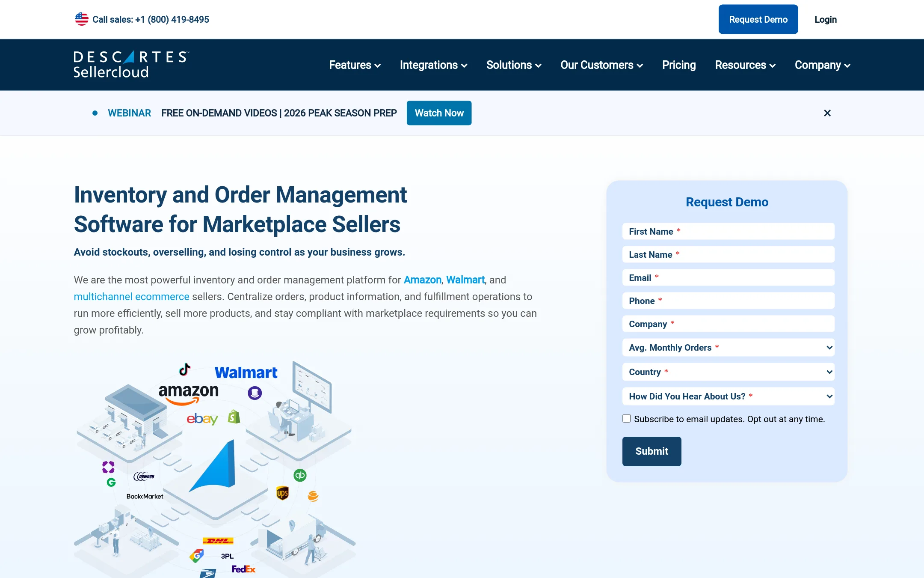The height and width of the screenshot is (578, 924).
Task: Open the Amazon link in paragraph
Action: click(422, 280)
